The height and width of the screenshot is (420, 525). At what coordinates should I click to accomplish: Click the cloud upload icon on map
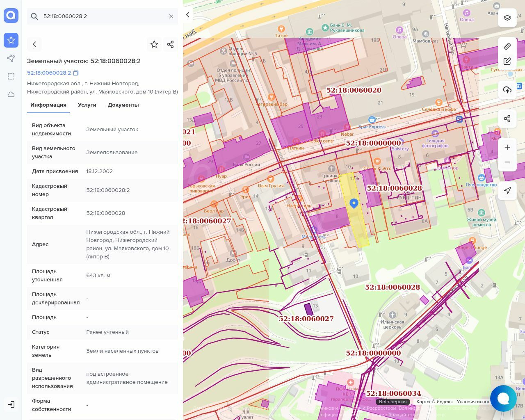507,90
